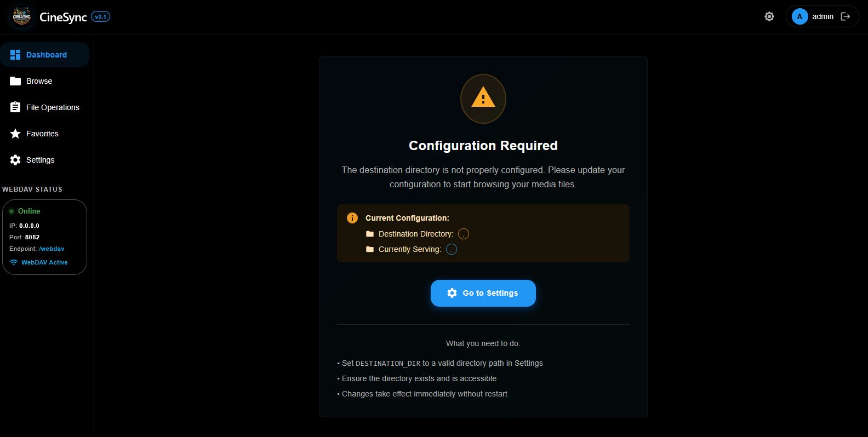The width and height of the screenshot is (868, 437).
Task: Click the Currently Serving value chip
Action: 452,249
